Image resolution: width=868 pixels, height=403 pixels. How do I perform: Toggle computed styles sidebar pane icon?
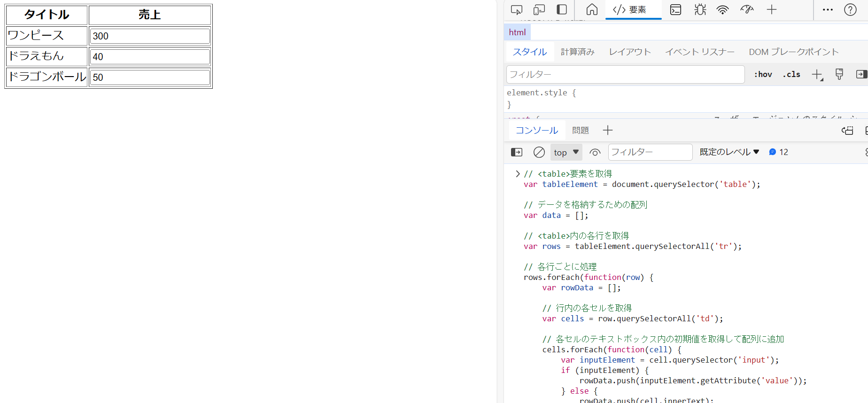pos(861,74)
